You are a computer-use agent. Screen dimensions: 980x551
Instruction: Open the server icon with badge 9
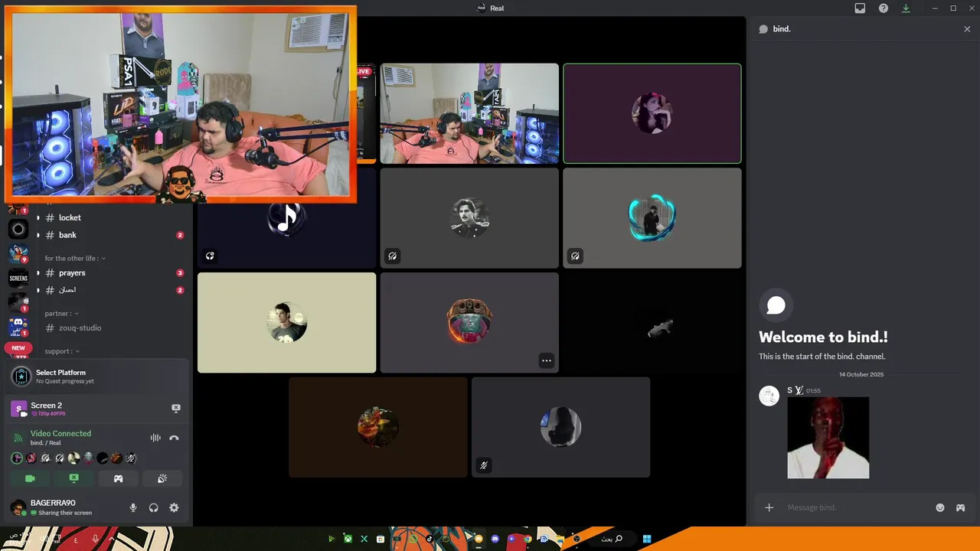click(18, 253)
